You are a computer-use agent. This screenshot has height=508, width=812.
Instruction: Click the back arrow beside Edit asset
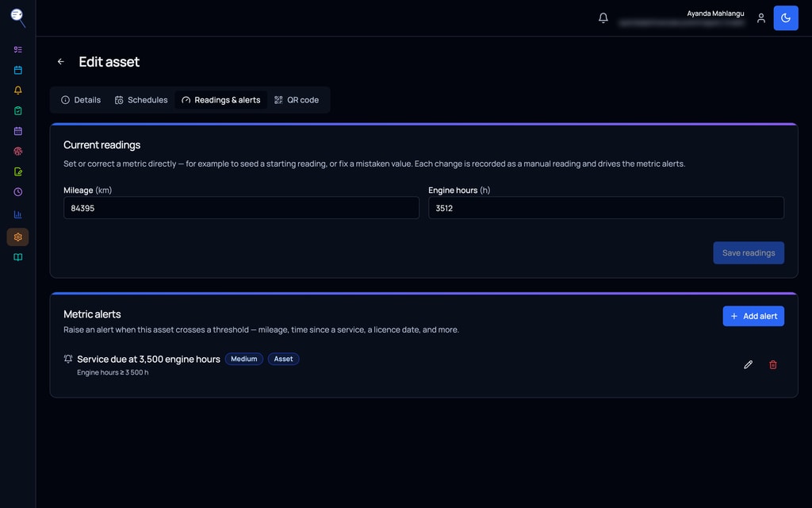(60, 62)
